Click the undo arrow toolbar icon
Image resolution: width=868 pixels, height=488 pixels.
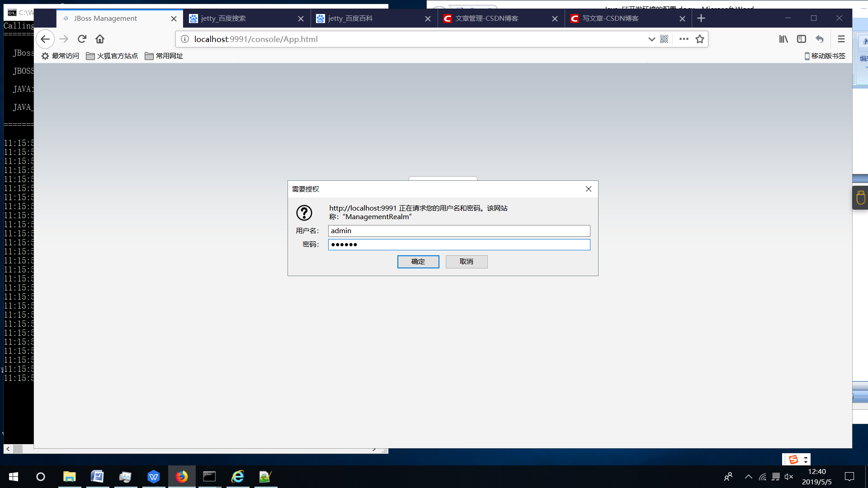[820, 39]
